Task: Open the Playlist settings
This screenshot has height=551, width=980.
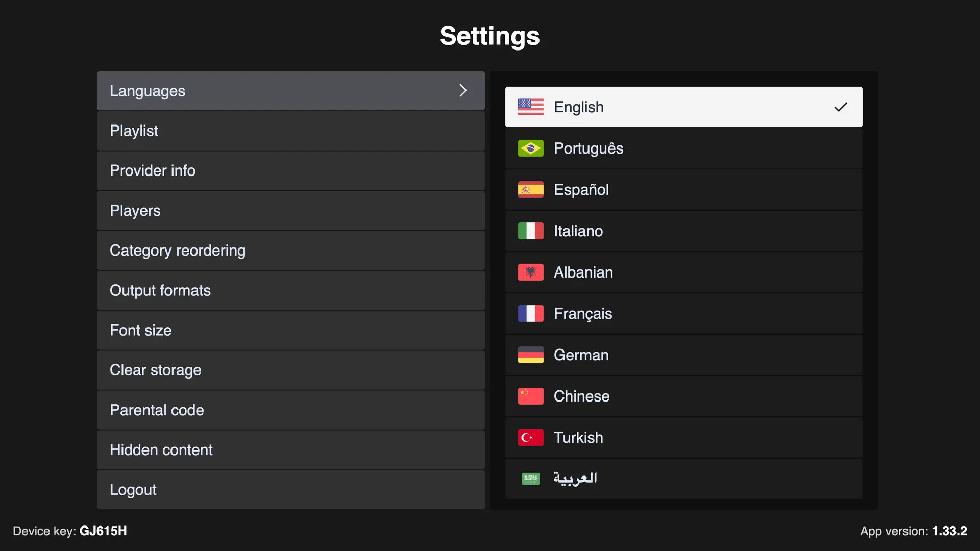Action: [290, 131]
